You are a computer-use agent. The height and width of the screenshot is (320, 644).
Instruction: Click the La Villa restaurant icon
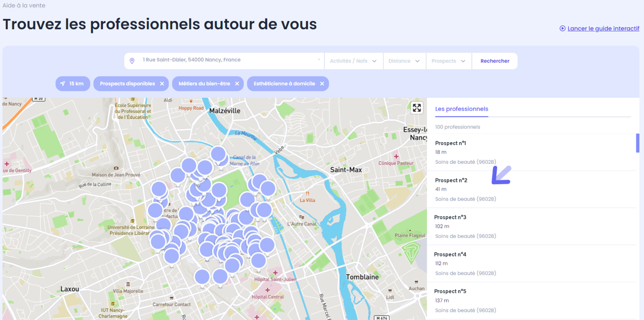(307, 193)
